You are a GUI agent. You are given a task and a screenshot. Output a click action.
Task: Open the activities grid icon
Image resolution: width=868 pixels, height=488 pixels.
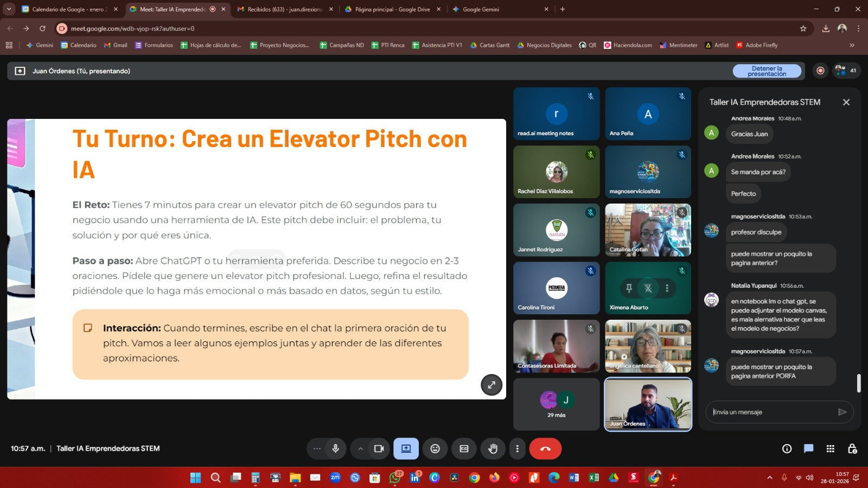830,448
